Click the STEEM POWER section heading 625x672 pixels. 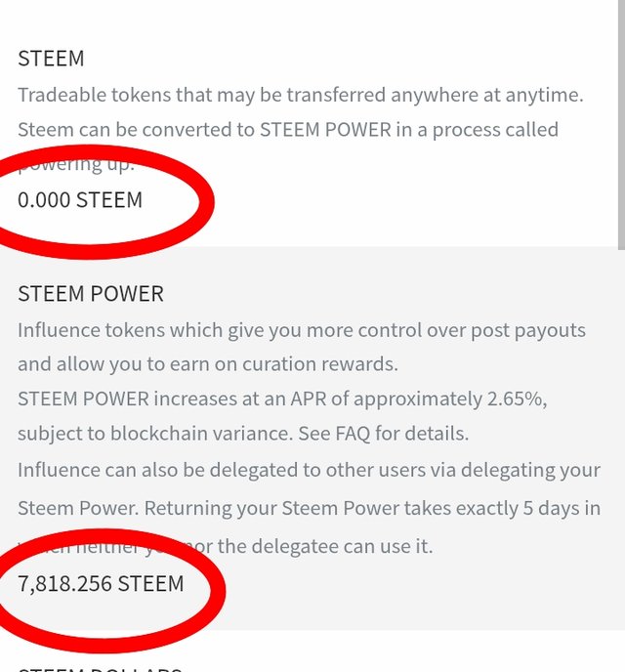point(91,294)
